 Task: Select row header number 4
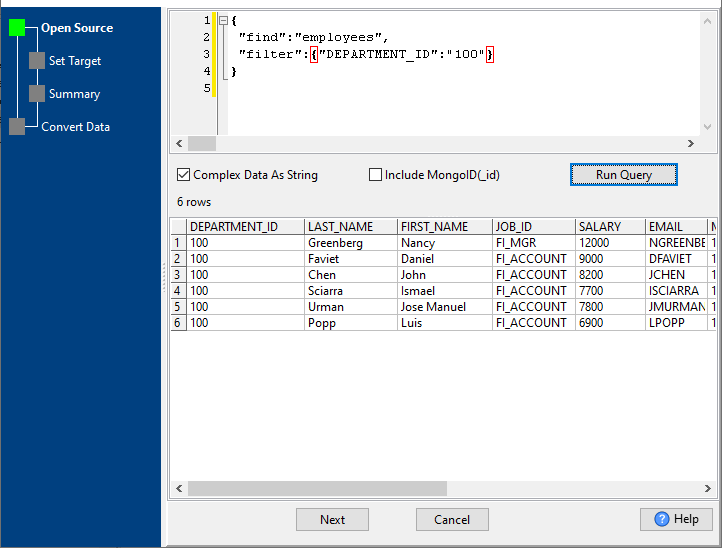point(178,291)
